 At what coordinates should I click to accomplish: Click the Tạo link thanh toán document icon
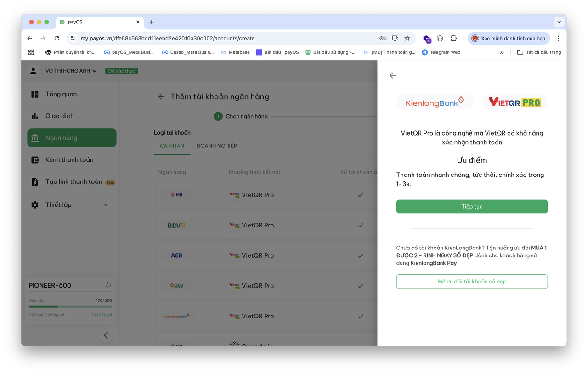pyautogui.click(x=35, y=182)
